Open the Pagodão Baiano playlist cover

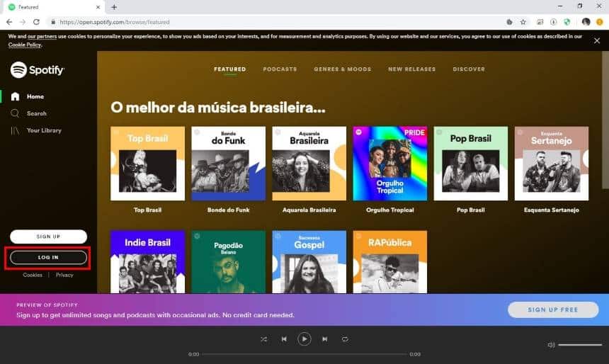(x=228, y=262)
